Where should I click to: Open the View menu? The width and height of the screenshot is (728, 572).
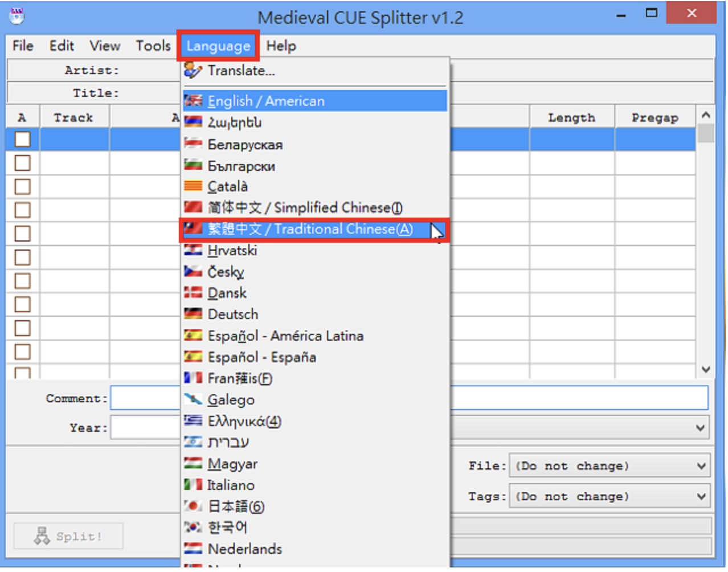coord(105,46)
